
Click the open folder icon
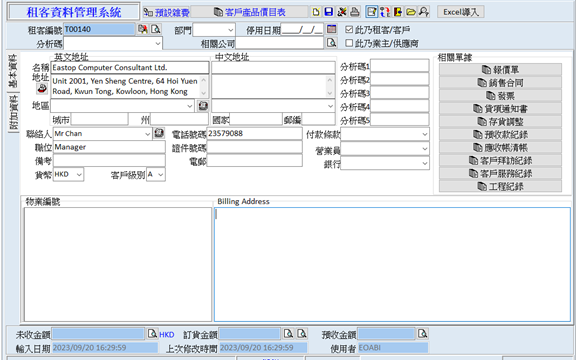coord(411,12)
